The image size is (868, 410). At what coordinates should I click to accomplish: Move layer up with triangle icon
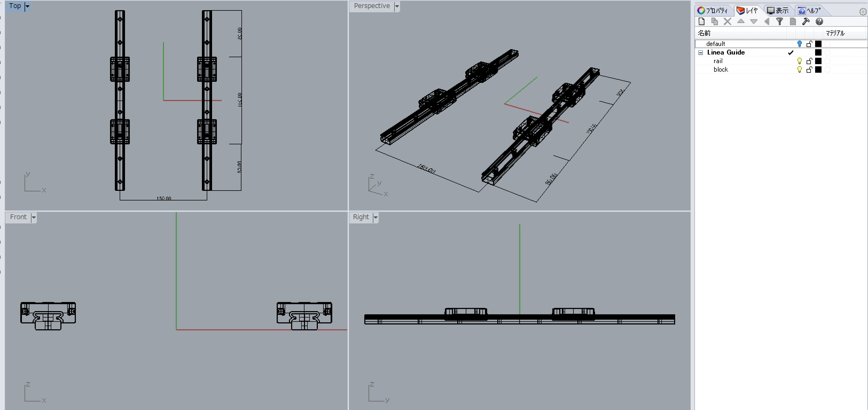[x=741, y=21]
